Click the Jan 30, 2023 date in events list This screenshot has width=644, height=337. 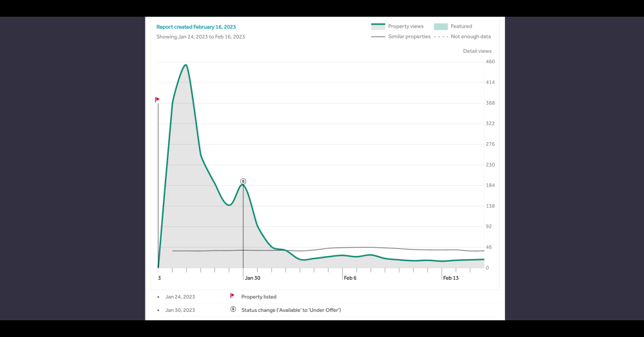[180, 310]
